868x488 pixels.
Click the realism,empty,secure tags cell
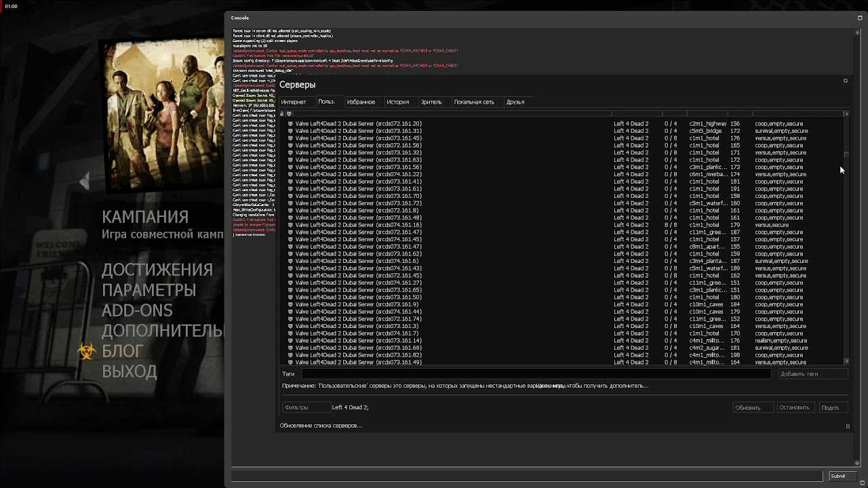781,341
